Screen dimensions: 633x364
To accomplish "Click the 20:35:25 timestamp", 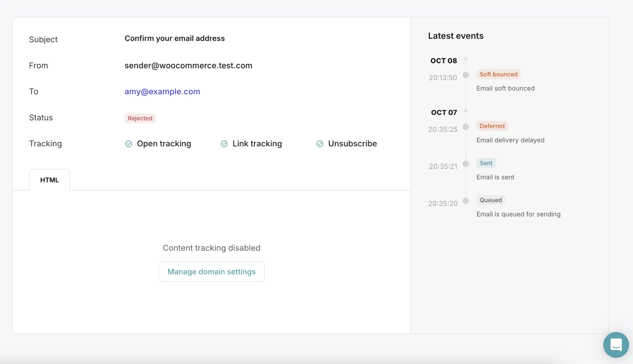I will pos(443,130).
